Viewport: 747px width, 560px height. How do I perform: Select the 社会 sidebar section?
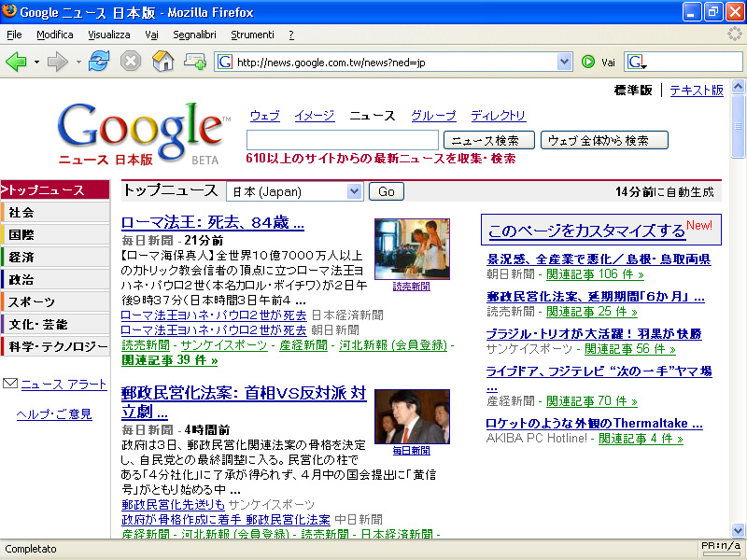coord(55,213)
